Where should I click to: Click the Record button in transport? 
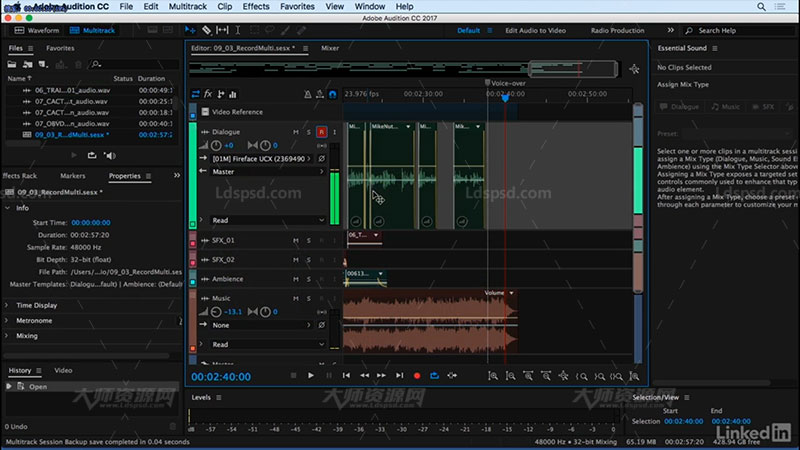tap(417, 376)
